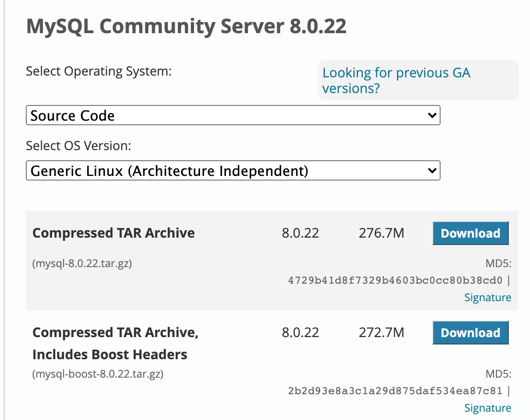The height and width of the screenshot is (420, 530).
Task: Open Signature link for mysql-boost-8.0.22.tar.gz
Action: (x=488, y=408)
